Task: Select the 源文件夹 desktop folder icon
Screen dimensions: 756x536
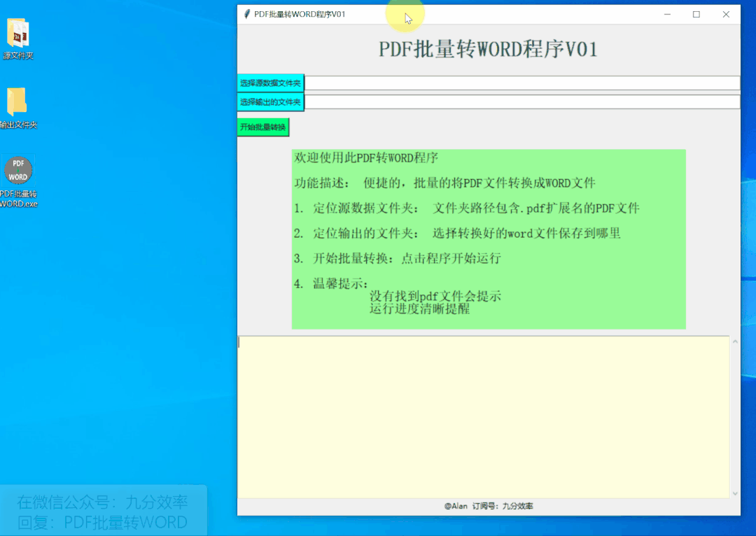Action: click(17, 38)
